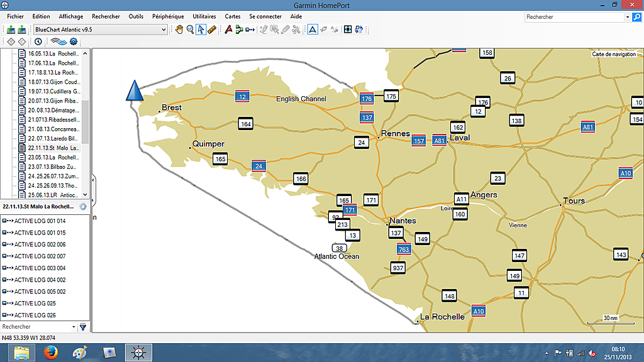Click the C diamond toolbar icon
This screenshot has width=644, height=362.
(22, 41)
